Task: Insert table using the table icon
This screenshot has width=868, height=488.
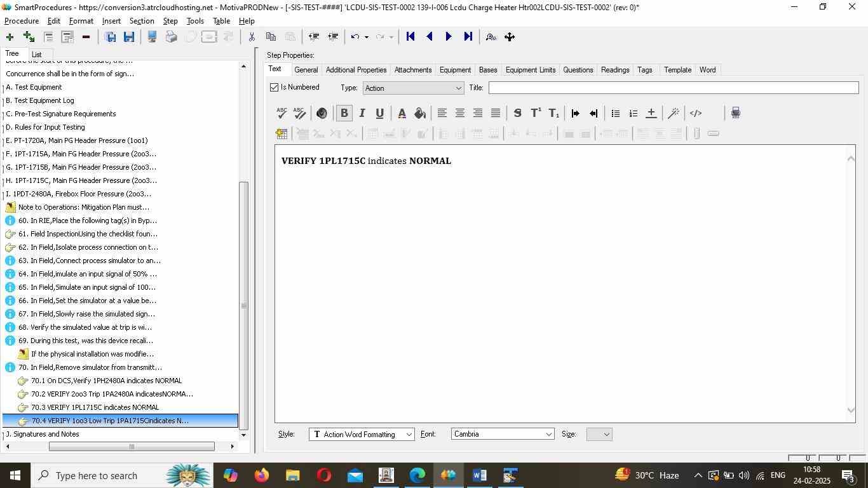Action: pos(281,133)
